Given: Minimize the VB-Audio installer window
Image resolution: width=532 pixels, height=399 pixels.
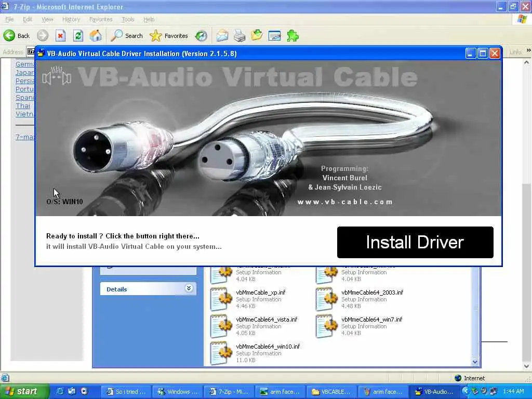Looking at the screenshot, I should [471, 54].
